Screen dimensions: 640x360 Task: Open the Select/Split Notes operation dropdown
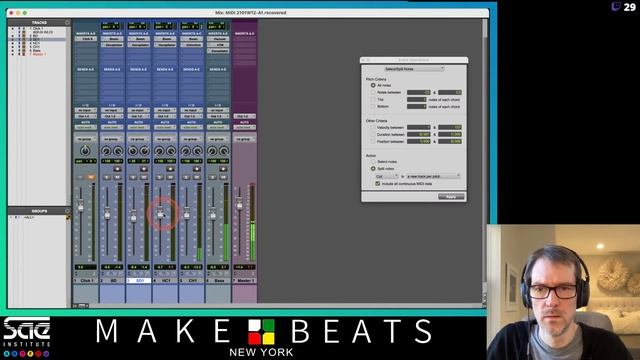414,69
